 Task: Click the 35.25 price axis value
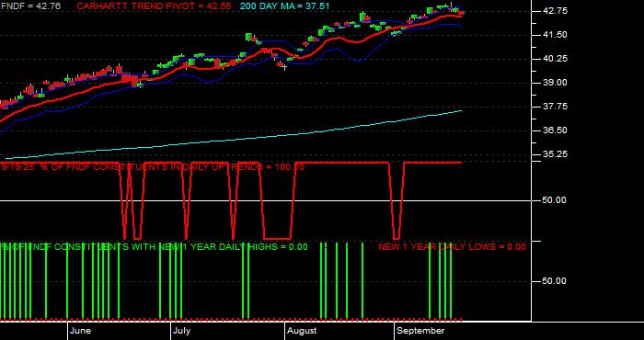[x=555, y=154]
